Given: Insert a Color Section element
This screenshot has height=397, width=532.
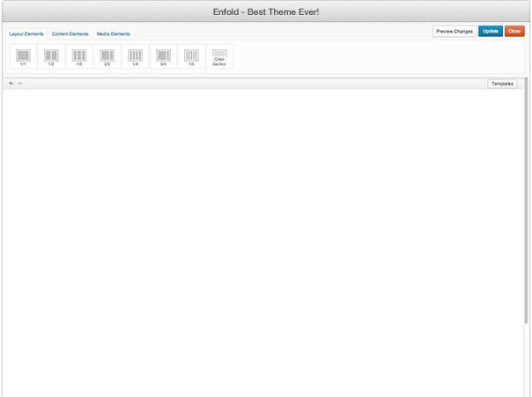Looking at the screenshot, I should (x=219, y=56).
